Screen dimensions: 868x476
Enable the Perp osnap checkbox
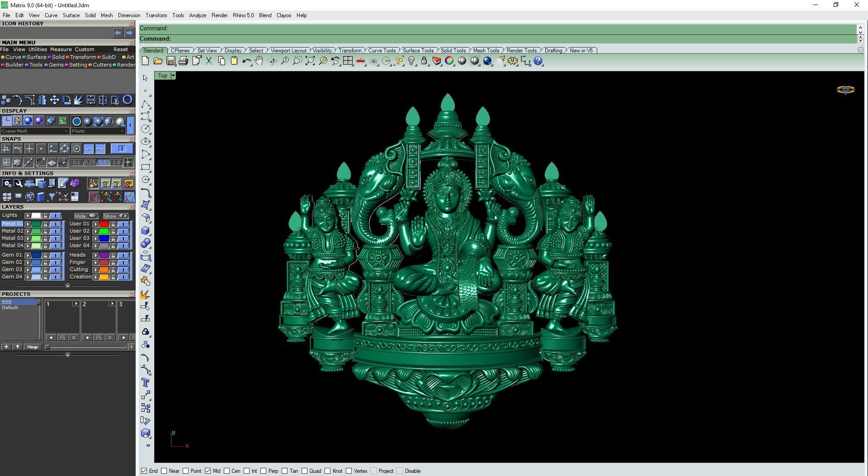tap(264, 471)
